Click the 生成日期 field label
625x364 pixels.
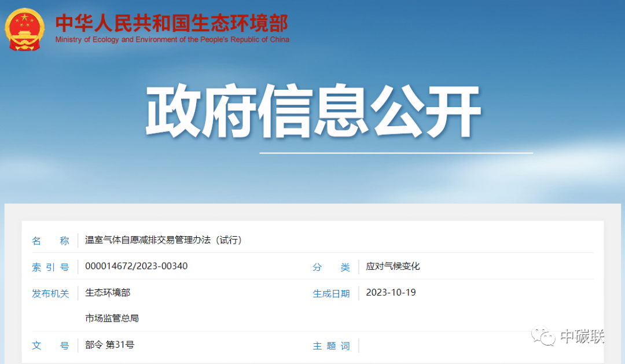point(331,294)
